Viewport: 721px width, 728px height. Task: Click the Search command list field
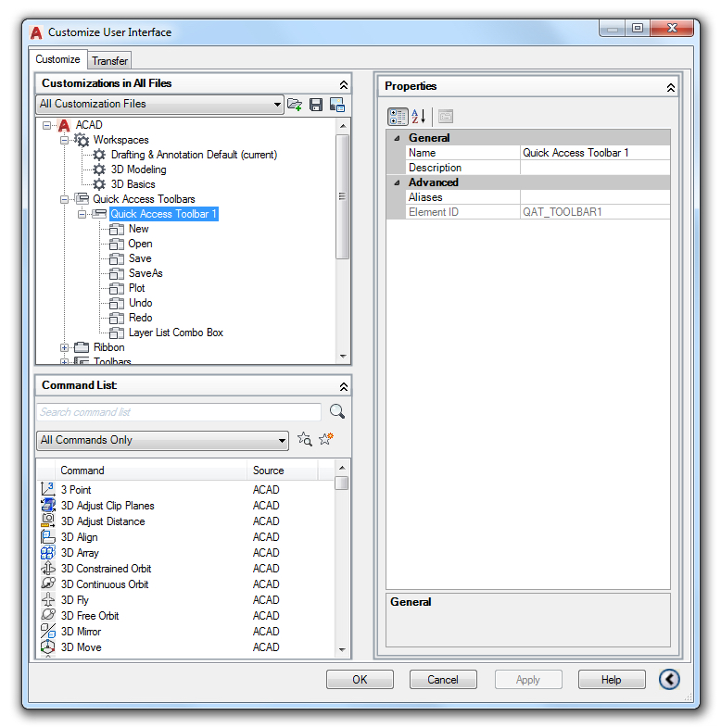pos(179,412)
